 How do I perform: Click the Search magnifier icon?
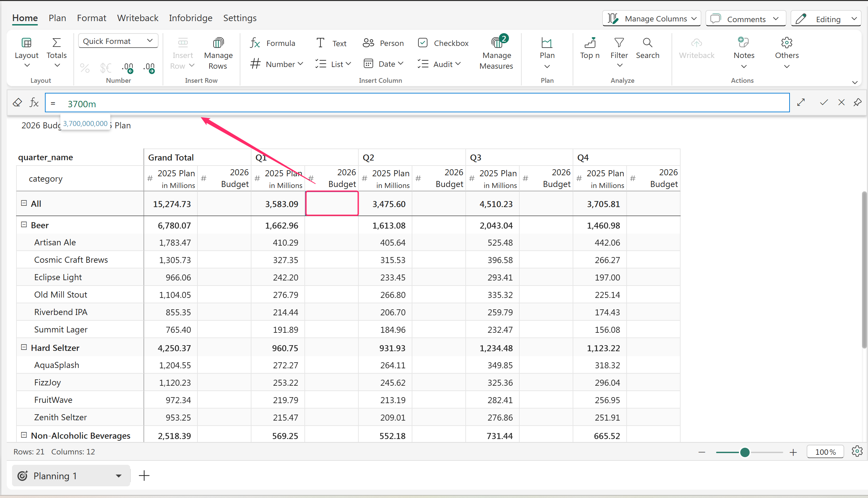tap(647, 43)
